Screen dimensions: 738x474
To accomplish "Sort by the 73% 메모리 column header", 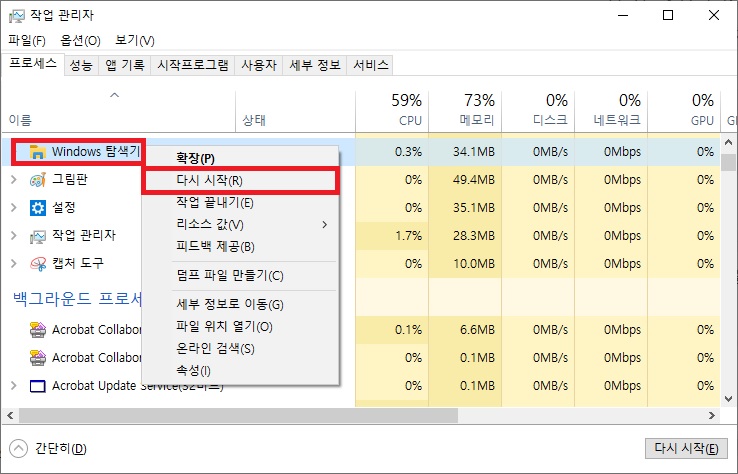I will pos(465,112).
